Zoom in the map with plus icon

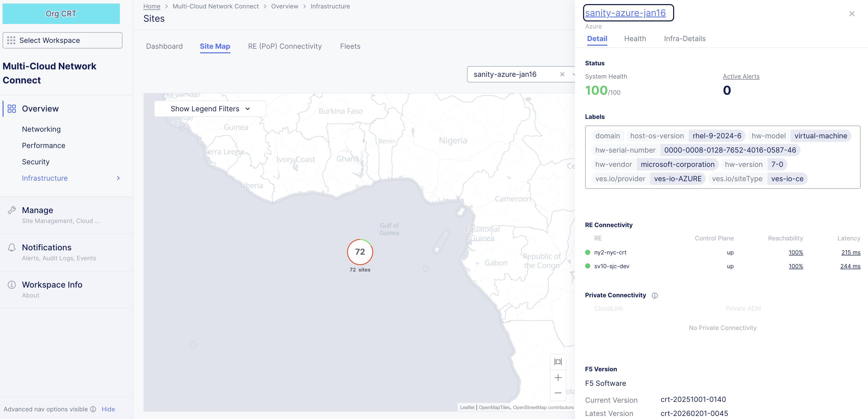coord(558,378)
